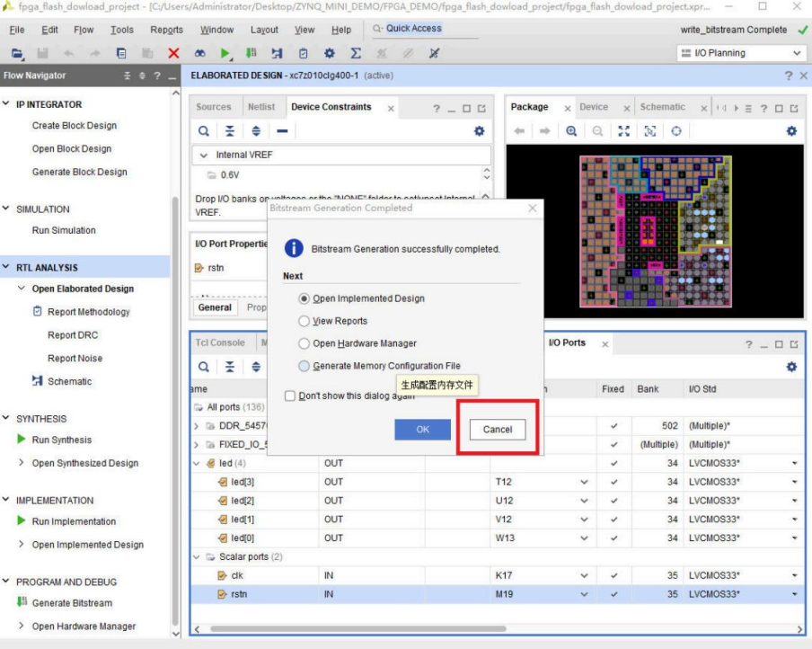The width and height of the screenshot is (812, 649).
Task: Open I/O Ports panel settings gear
Action: (x=791, y=367)
